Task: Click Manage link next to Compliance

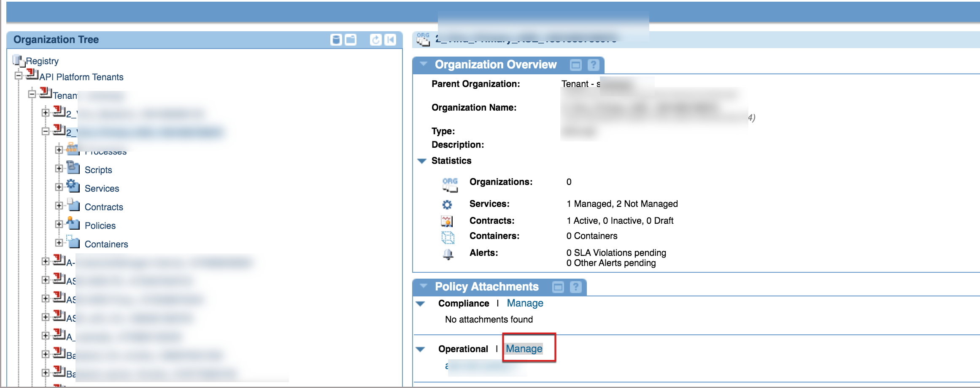Action: pos(525,303)
